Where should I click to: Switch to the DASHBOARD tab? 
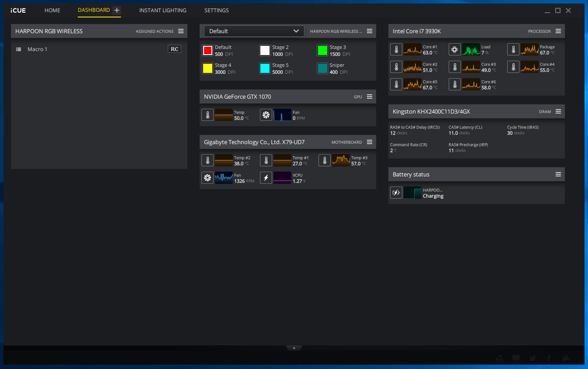pyautogui.click(x=94, y=10)
